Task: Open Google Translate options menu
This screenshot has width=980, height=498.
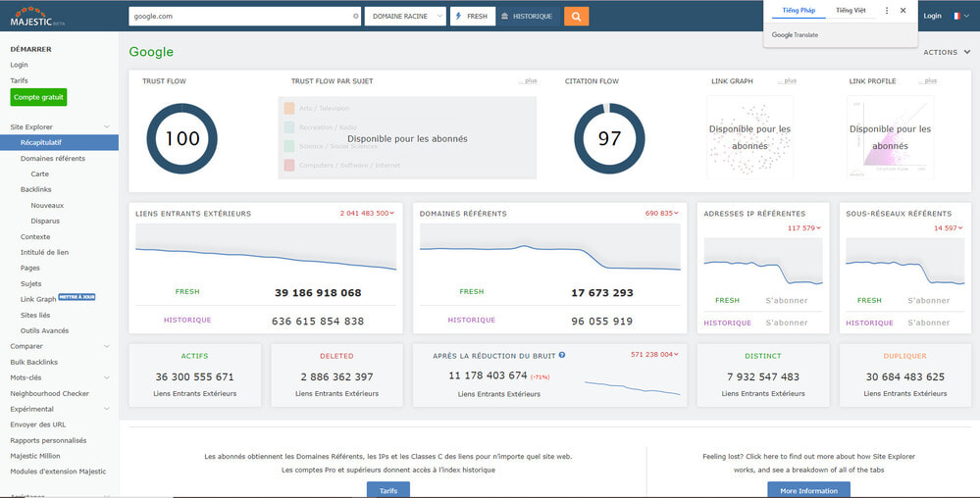Action: (887, 11)
